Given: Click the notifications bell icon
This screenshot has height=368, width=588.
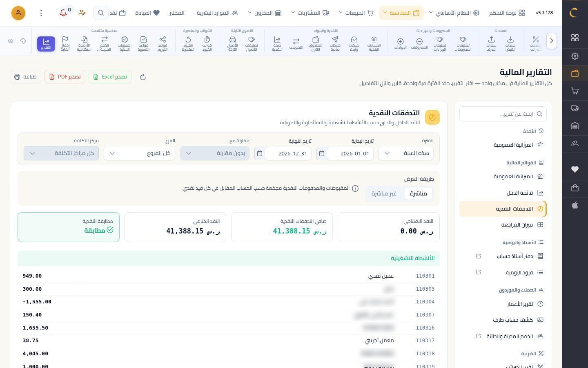Looking at the screenshot, I should tap(63, 13).
